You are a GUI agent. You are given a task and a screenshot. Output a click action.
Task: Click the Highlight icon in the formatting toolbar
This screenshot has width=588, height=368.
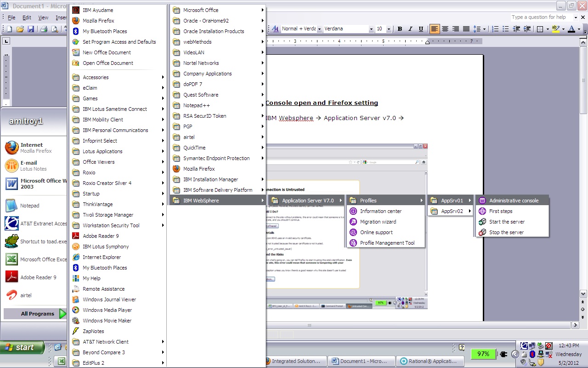[555, 29]
